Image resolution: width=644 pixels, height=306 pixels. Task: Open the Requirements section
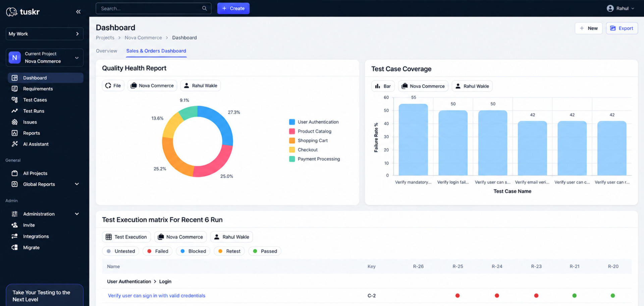point(38,89)
